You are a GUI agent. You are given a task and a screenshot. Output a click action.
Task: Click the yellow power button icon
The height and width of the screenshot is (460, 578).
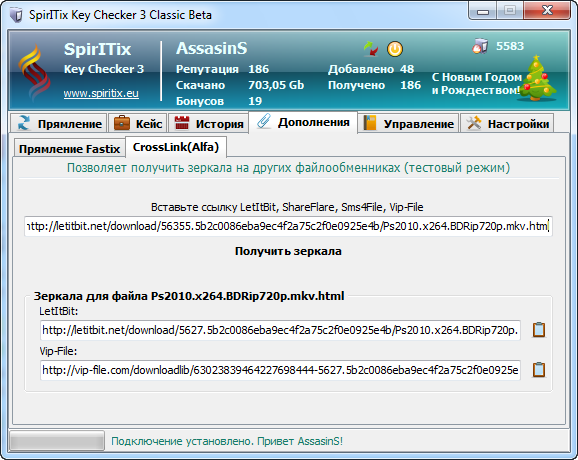click(395, 49)
